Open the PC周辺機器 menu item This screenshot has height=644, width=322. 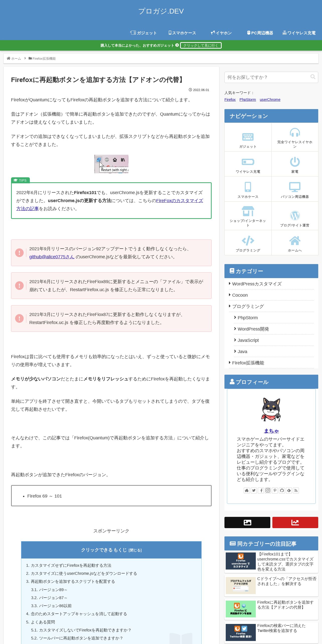pyautogui.click(x=260, y=33)
